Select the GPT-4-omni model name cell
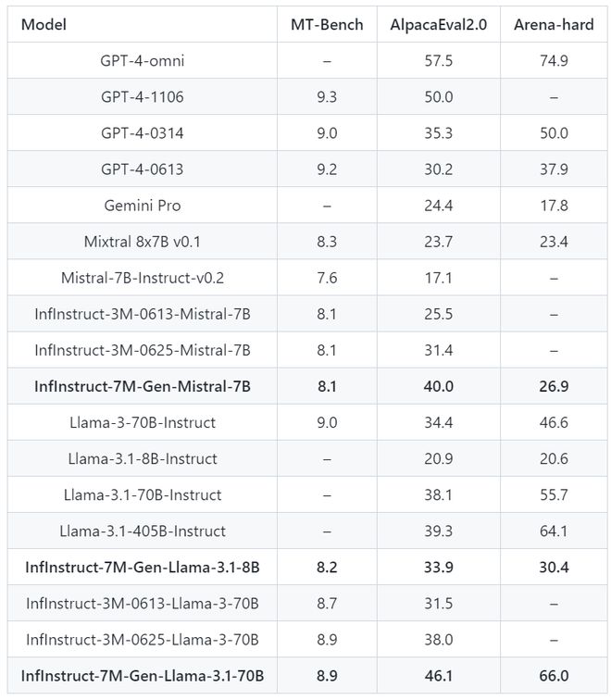This screenshot has width=611, height=700. coord(142,61)
